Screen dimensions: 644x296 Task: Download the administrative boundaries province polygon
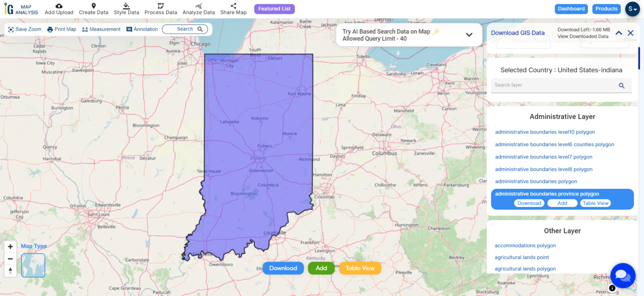[529, 203]
